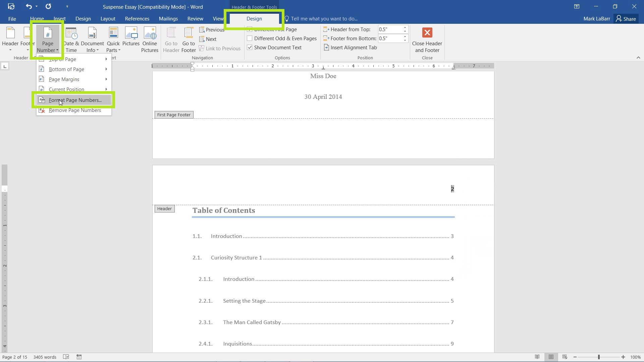Click Page 2 of 15 status
This screenshot has width=644, height=362.
(x=15, y=357)
